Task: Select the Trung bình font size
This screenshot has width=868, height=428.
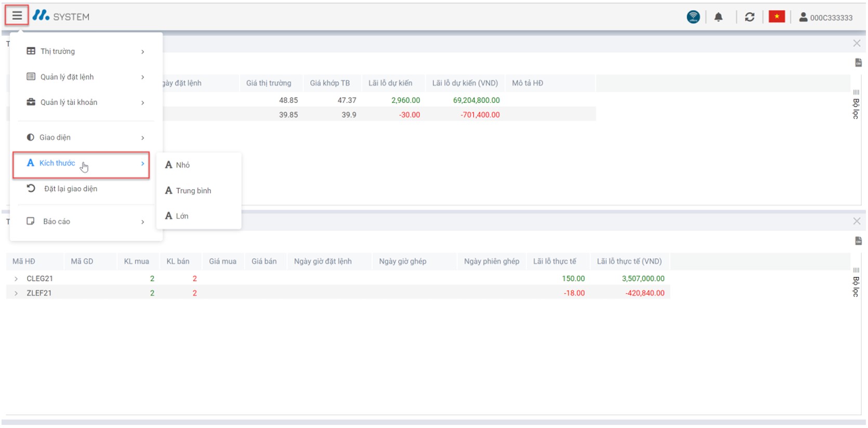Action: click(193, 191)
